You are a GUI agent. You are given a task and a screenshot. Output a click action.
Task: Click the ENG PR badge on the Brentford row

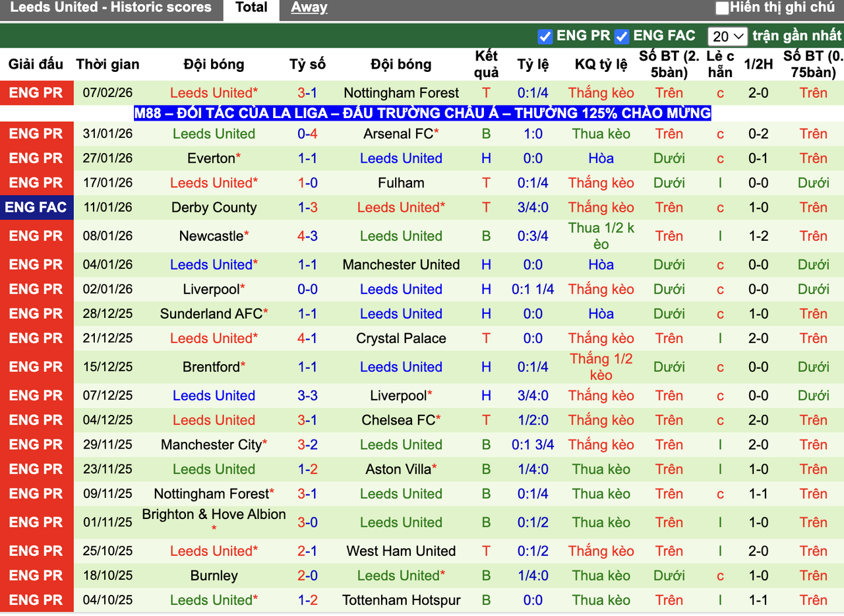36,367
